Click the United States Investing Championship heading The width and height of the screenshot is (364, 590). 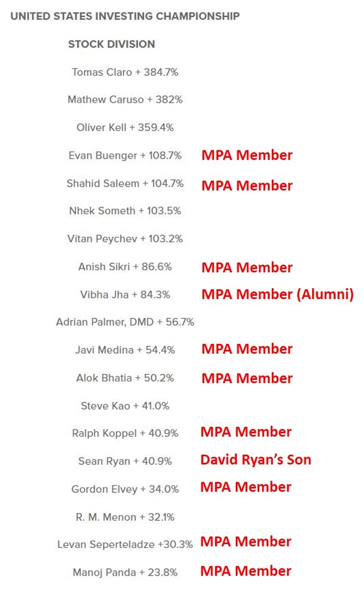[x=125, y=16]
